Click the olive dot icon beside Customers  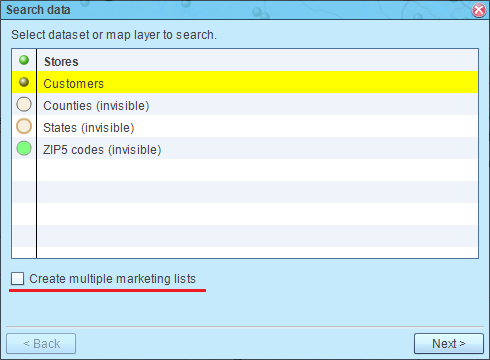(24, 82)
